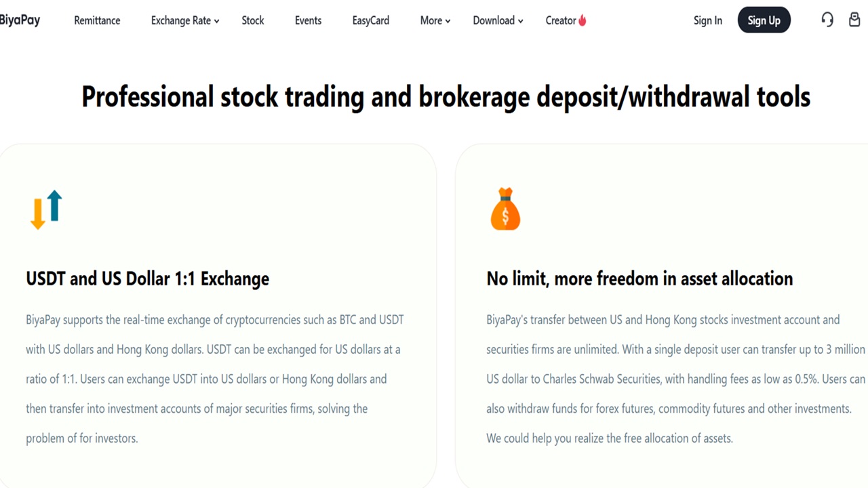Image resolution: width=868 pixels, height=488 pixels.
Task: Click the flame icon beside Creator
Action: pyautogui.click(x=583, y=20)
